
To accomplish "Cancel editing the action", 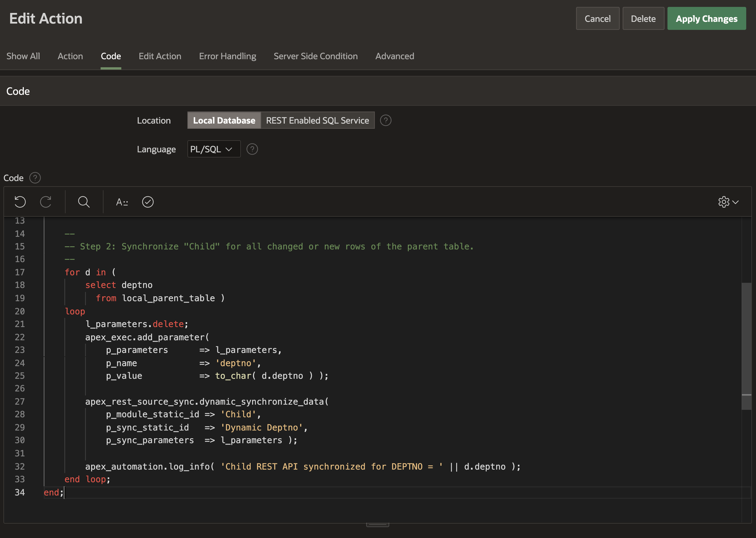I will (597, 18).
